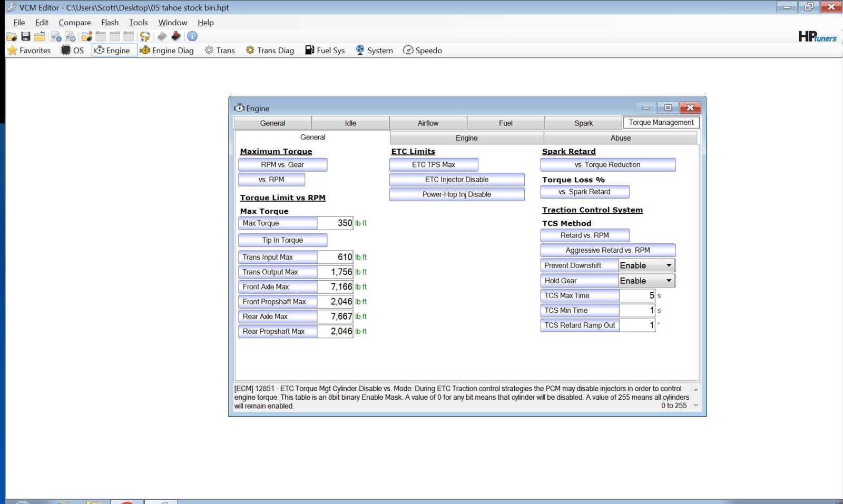
Task: Open the Help menu
Action: [x=205, y=23]
